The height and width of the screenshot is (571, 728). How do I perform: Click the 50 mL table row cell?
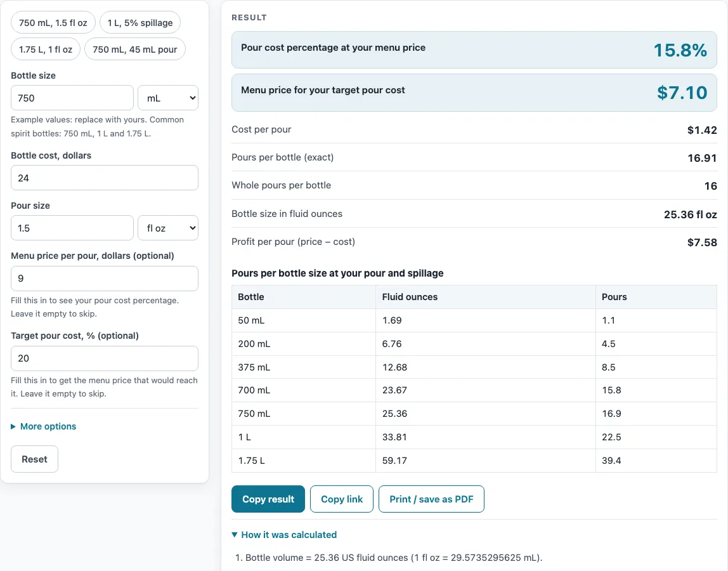(304, 320)
